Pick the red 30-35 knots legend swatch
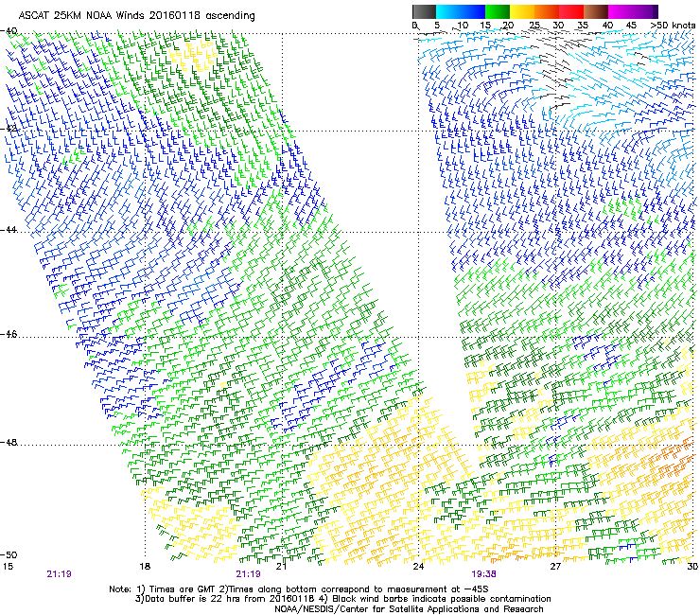The height and width of the screenshot is (615, 700). pyautogui.click(x=571, y=11)
